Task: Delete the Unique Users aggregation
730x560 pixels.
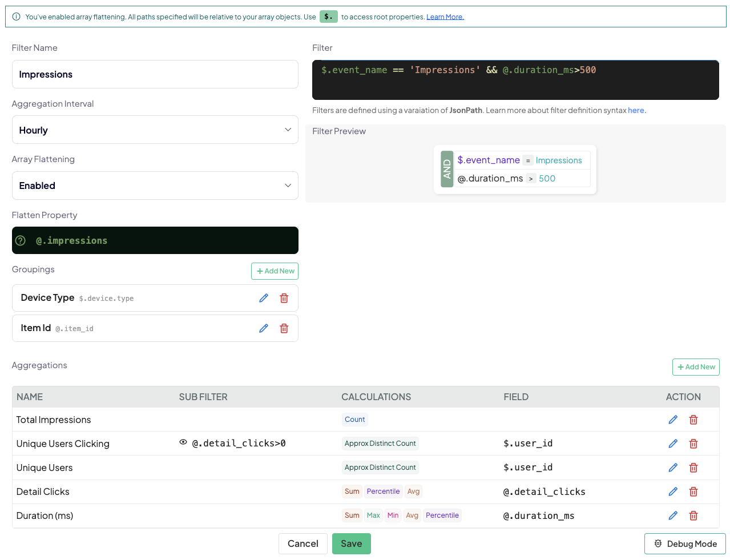Action: click(693, 467)
